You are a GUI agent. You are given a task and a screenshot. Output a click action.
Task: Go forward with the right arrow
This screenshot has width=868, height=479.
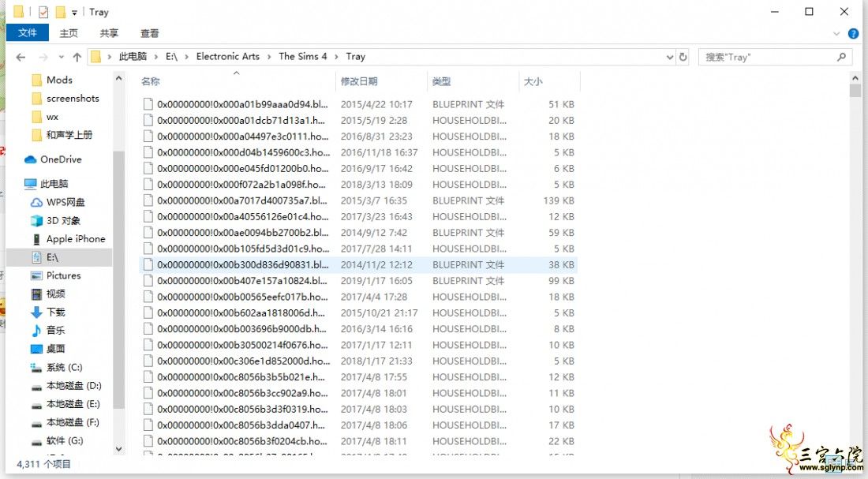(43, 57)
